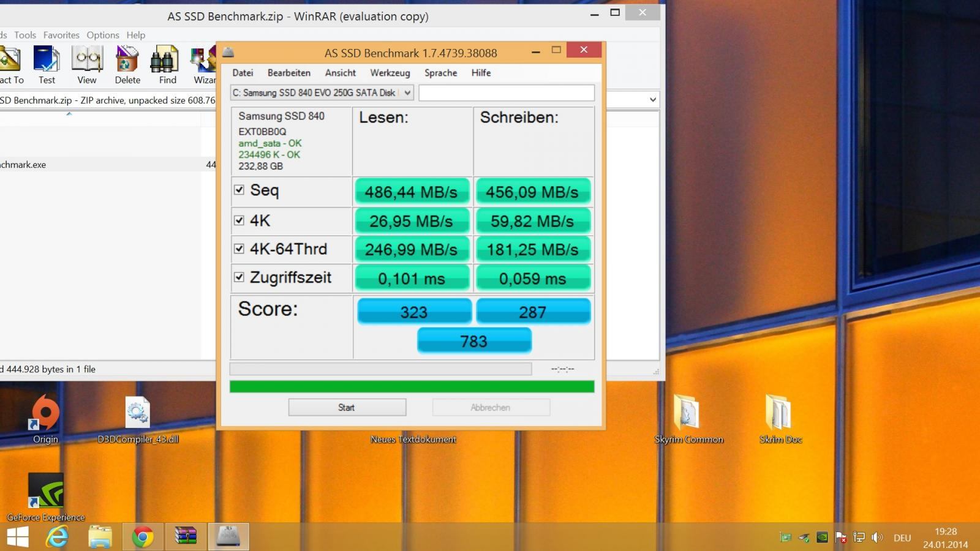Open the Datei menu
980x551 pixels.
point(243,72)
